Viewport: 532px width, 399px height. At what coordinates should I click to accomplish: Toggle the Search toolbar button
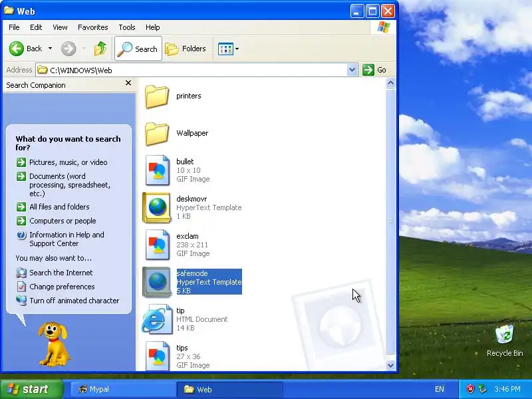138,49
